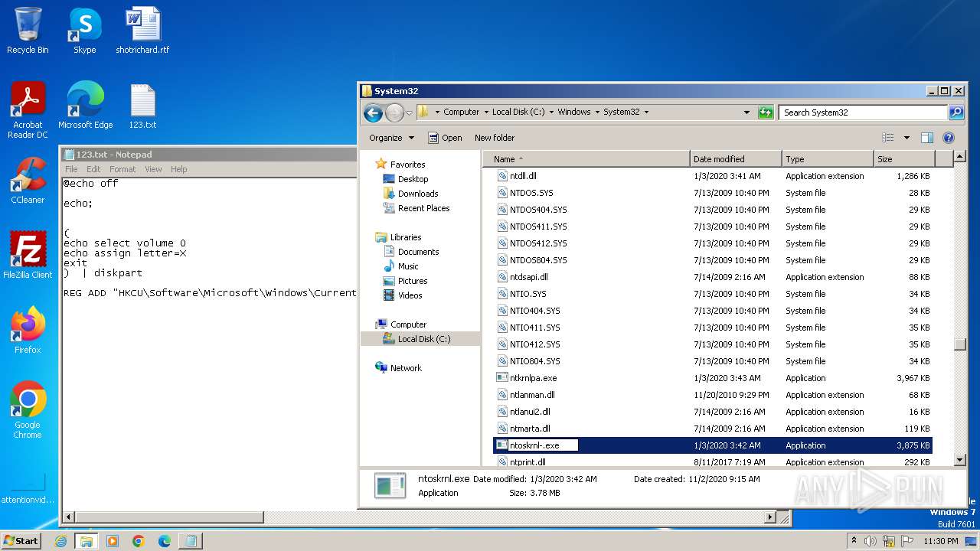Open Pictures library in sidebar
980x551 pixels.
point(412,281)
